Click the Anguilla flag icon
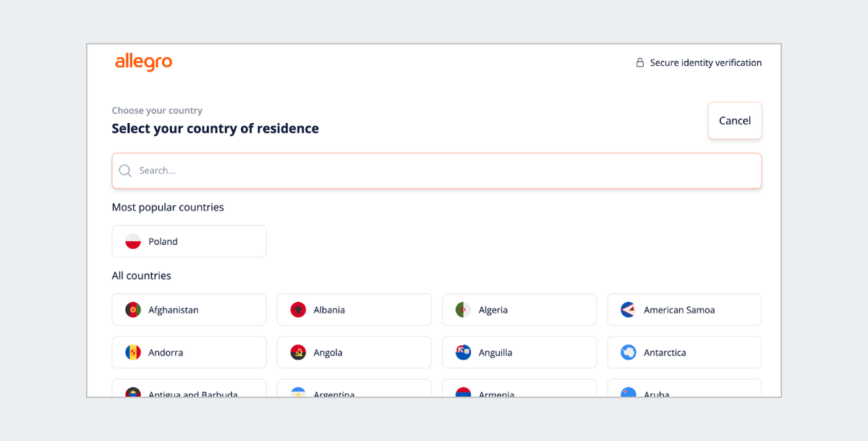The image size is (868, 441). 463,353
